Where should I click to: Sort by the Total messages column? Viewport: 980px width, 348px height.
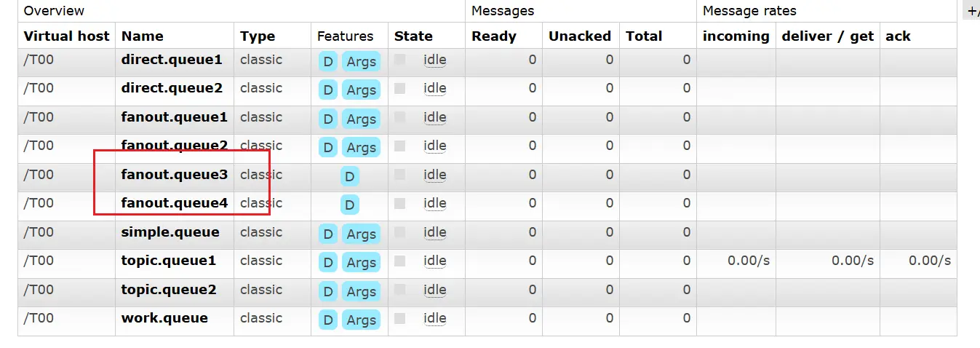tap(644, 36)
